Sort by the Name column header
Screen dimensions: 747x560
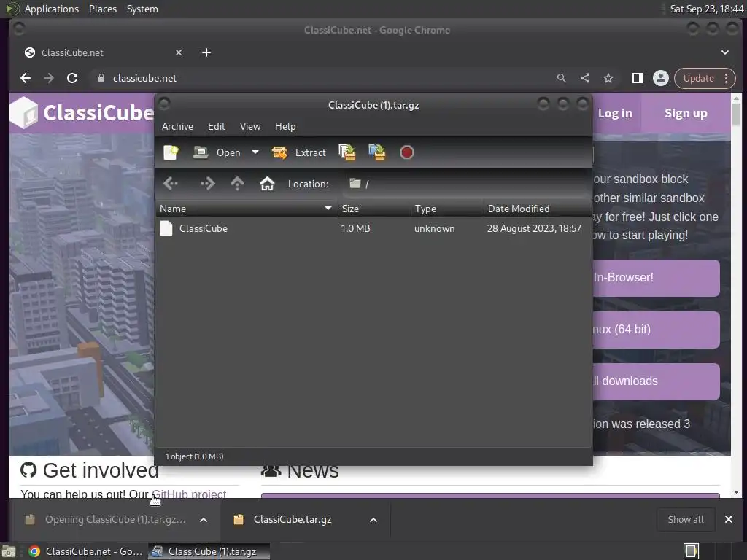pyautogui.click(x=247, y=209)
